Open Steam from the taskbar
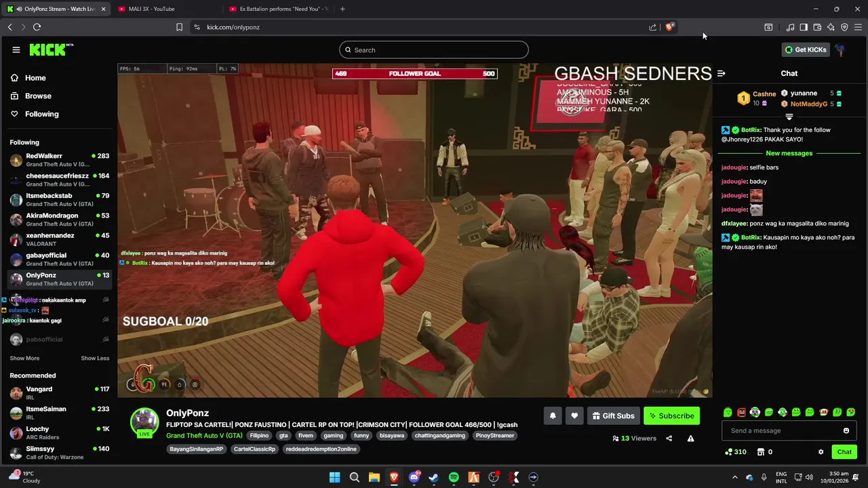Screen dimensions: 868x488 click(434, 477)
